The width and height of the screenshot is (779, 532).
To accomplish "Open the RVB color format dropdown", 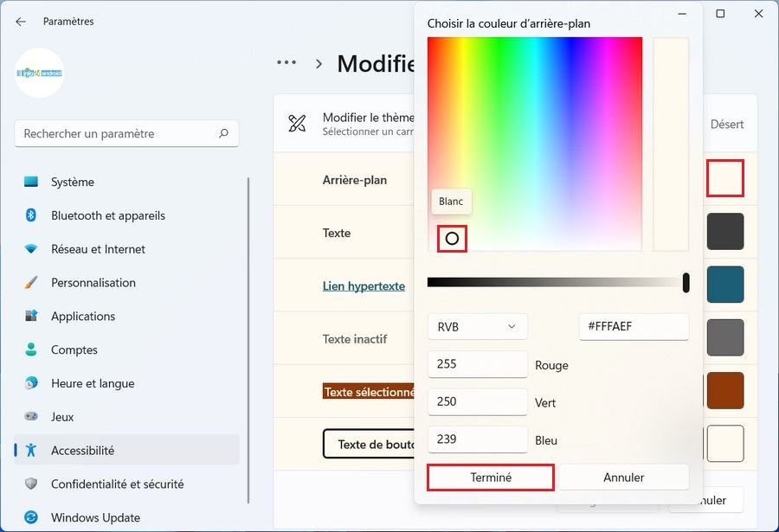I will click(x=477, y=326).
